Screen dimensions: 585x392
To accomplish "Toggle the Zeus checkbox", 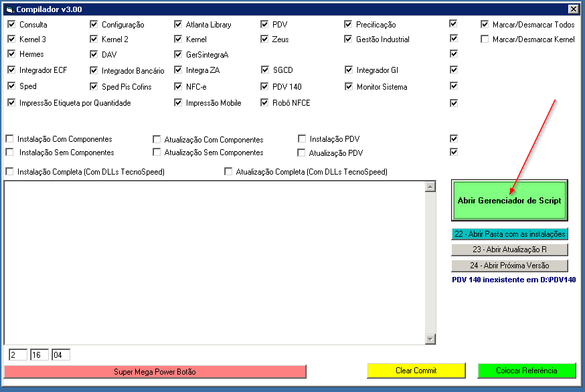I will coord(264,39).
